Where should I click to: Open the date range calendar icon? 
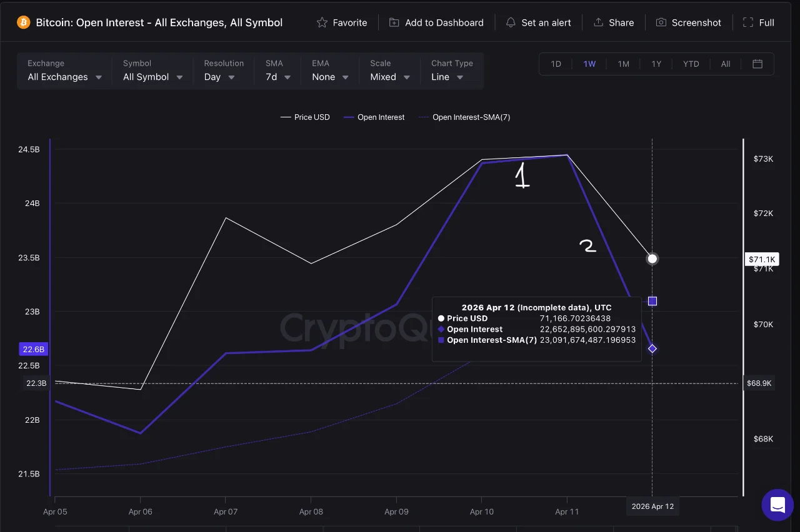coord(757,64)
